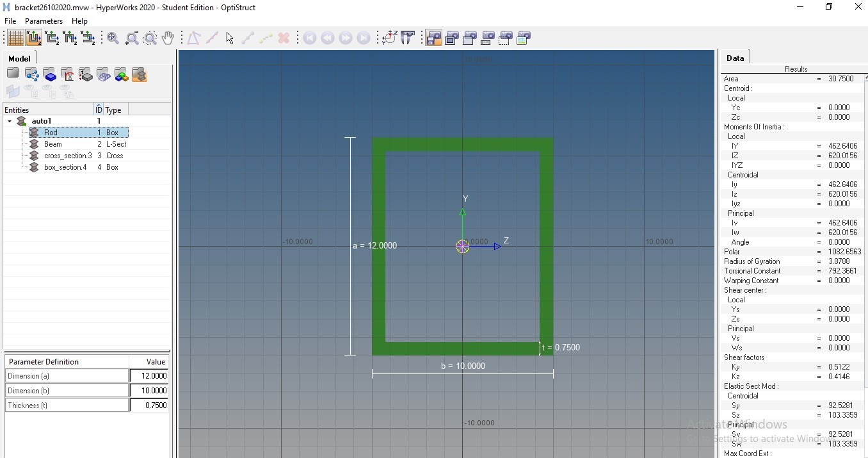Click the highlighted generic section icon

[x=140, y=75]
